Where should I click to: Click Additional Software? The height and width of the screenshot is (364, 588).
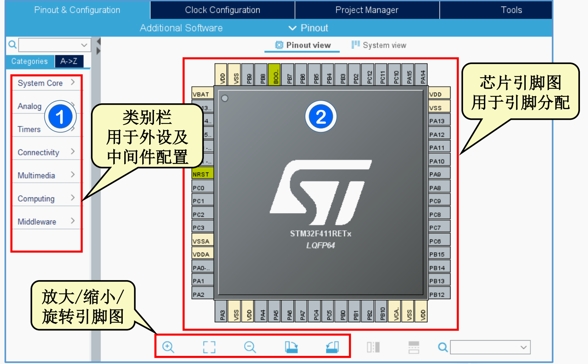pyautogui.click(x=181, y=28)
